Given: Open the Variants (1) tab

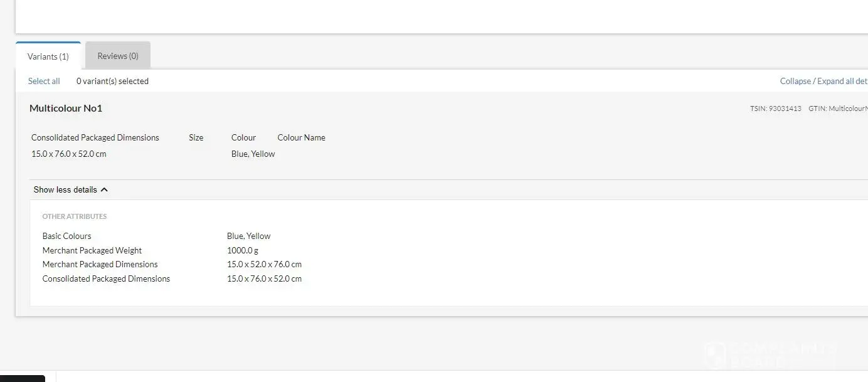Looking at the screenshot, I should click(x=48, y=56).
